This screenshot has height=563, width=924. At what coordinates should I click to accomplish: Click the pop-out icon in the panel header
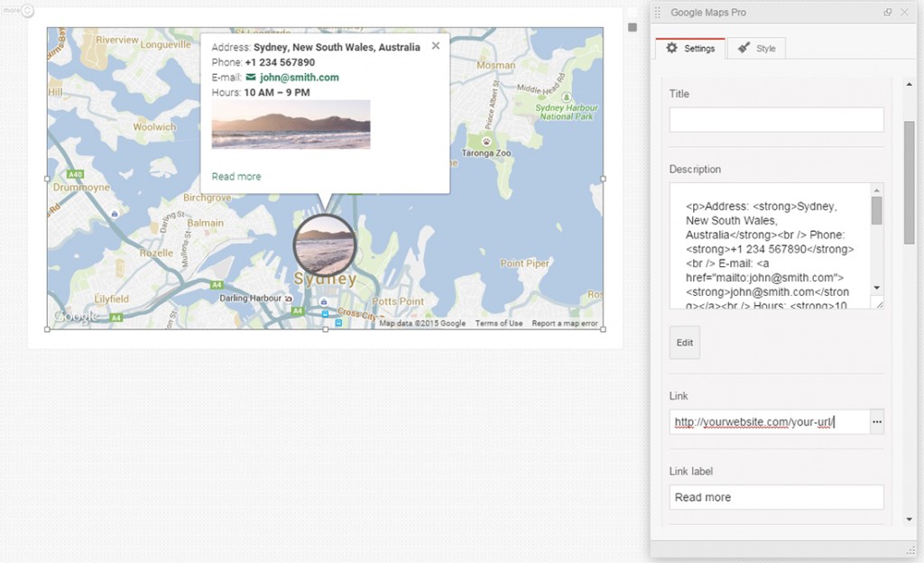coord(887,12)
